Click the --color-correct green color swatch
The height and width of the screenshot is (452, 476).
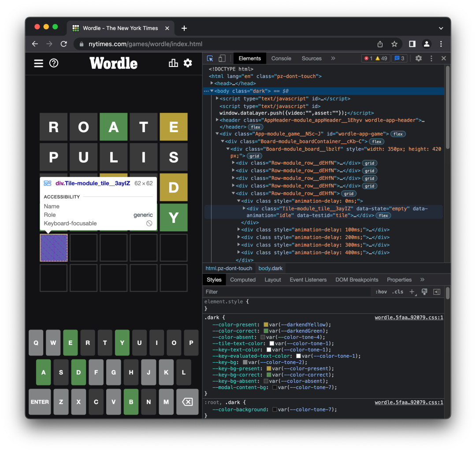[266, 331]
